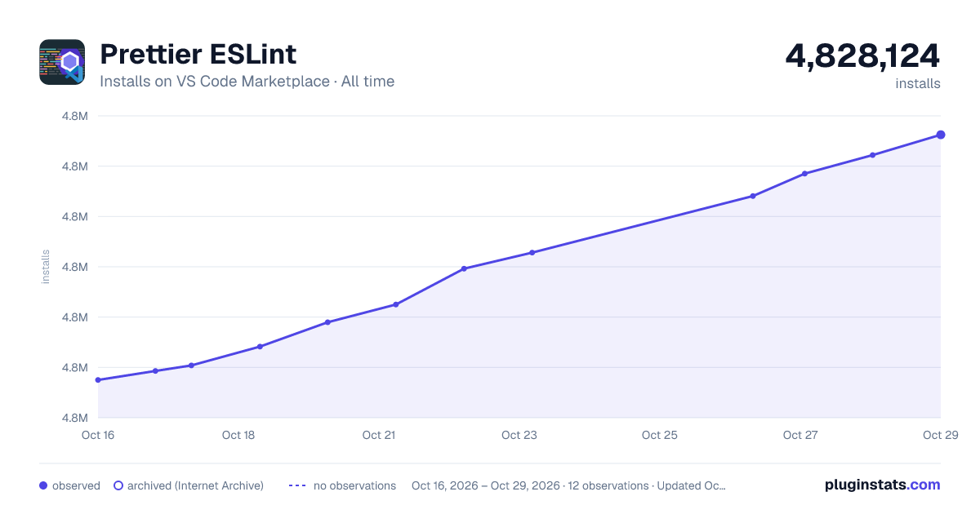
Task: Click the 'observed' legend label
Action: point(76,485)
